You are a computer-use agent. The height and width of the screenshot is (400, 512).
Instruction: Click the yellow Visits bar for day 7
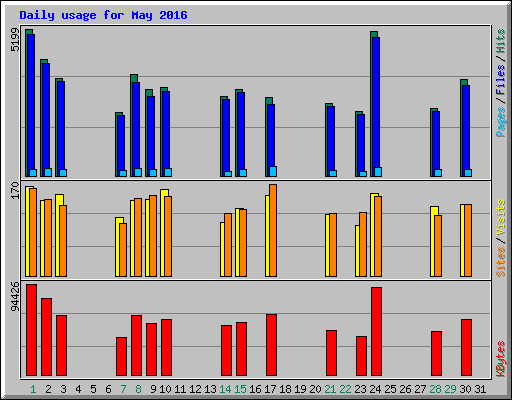pos(119,247)
